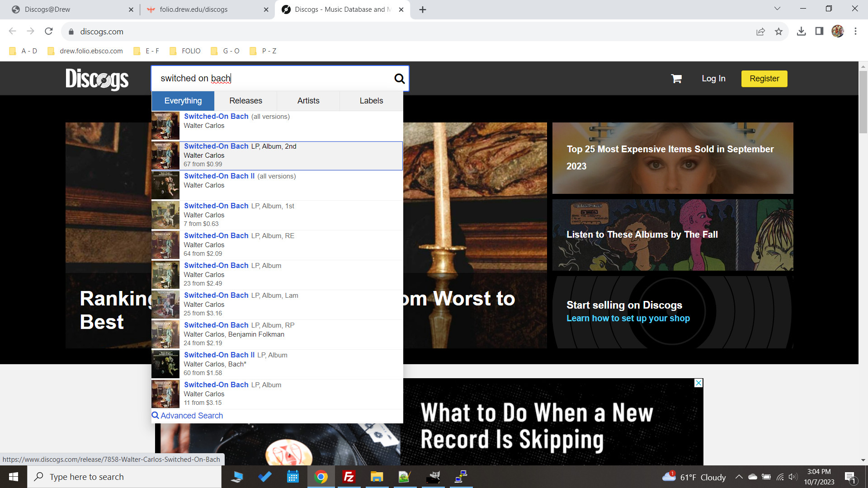
Task: Select the Everything search tab
Action: click(183, 101)
